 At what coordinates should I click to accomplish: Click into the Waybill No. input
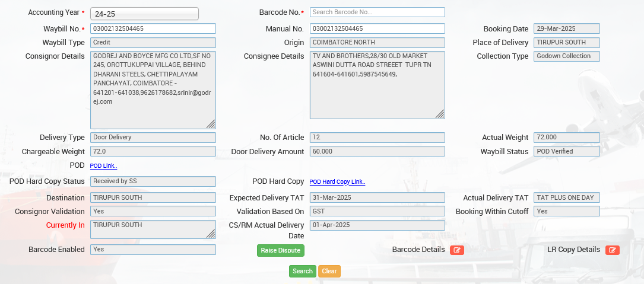pos(153,28)
